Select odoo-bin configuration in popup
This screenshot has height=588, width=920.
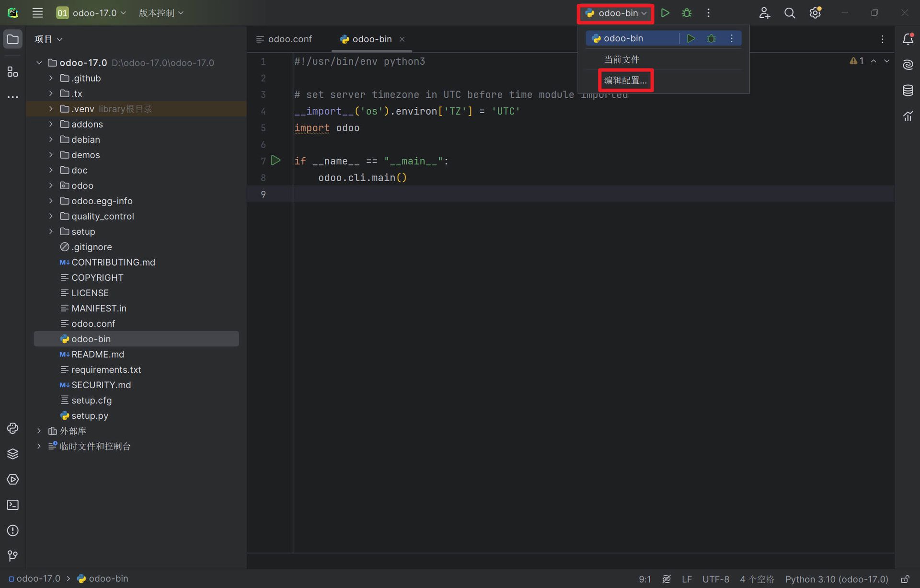pos(623,38)
